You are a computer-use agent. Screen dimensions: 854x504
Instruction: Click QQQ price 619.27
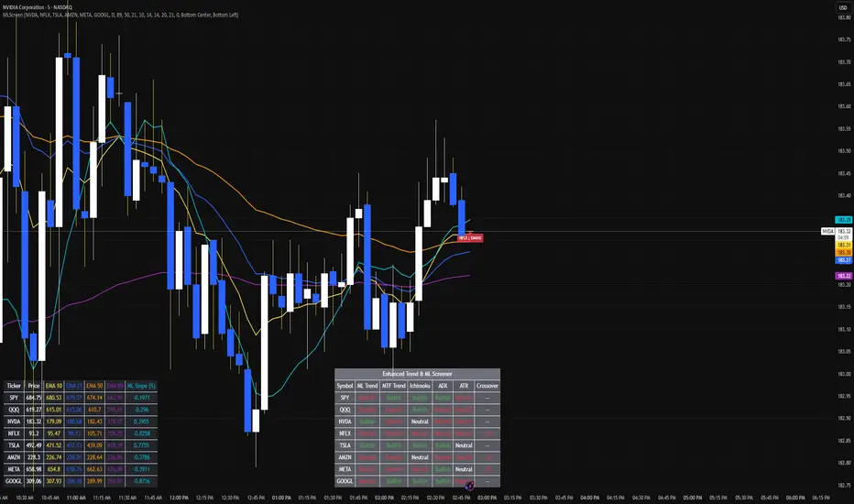pyautogui.click(x=34, y=410)
